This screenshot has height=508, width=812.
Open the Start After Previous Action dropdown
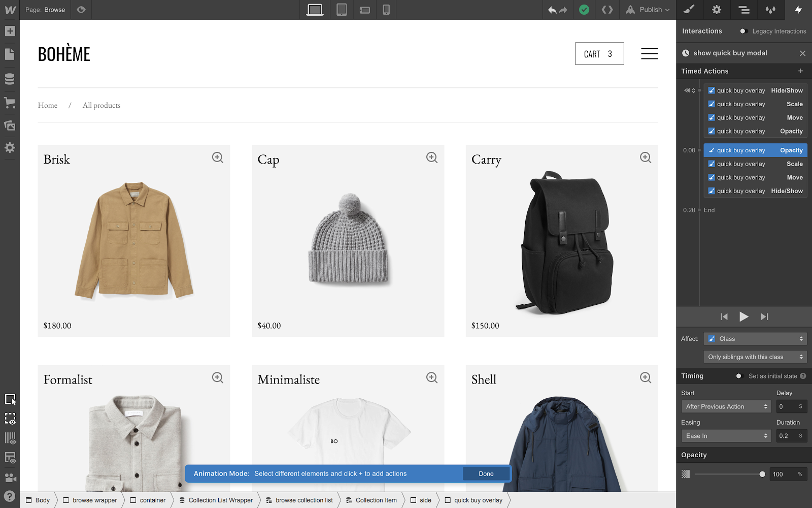(x=726, y=406)
